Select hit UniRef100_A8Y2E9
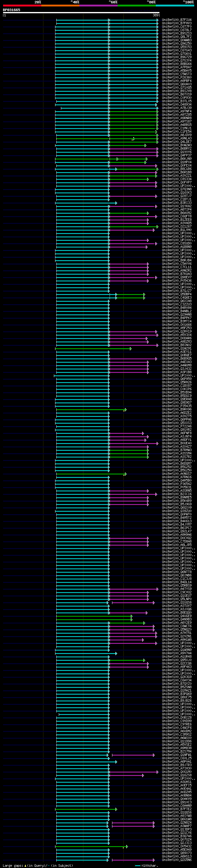This screenshot has height=868, width=197. [176, 623]
